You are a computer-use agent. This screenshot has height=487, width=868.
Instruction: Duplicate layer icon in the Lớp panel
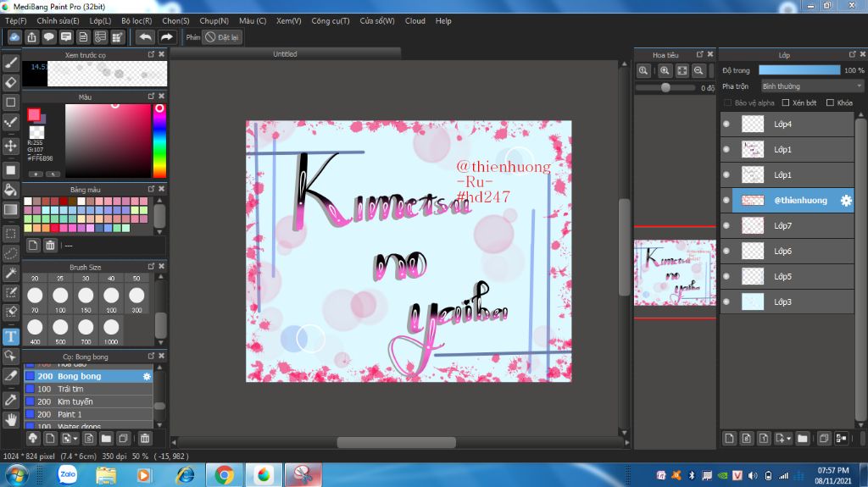pos(824,439)
